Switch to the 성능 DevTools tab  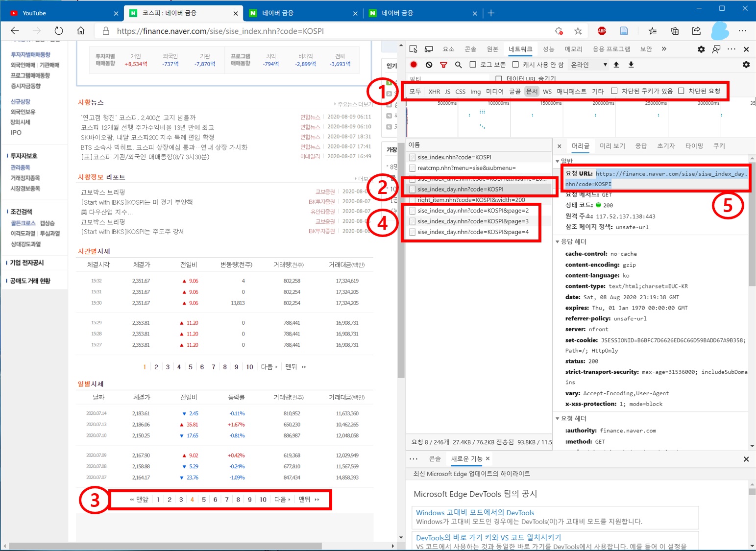click(548, 49)
